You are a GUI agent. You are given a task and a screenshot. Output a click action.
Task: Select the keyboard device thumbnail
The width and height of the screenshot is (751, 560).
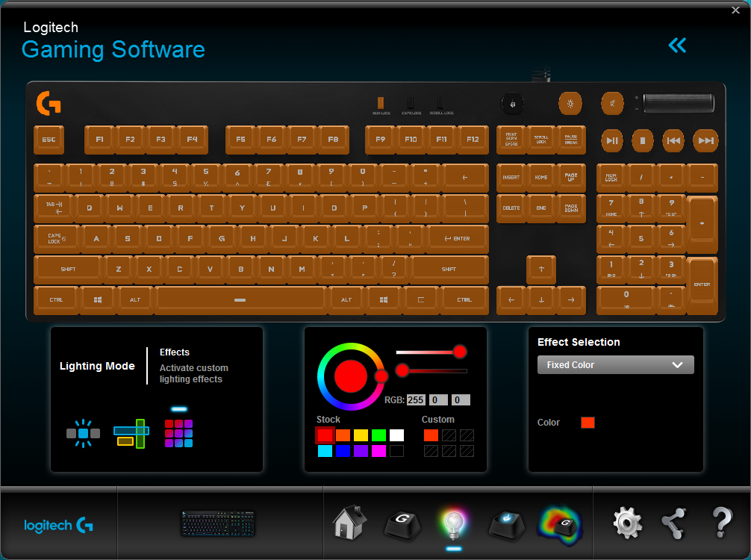218,523
